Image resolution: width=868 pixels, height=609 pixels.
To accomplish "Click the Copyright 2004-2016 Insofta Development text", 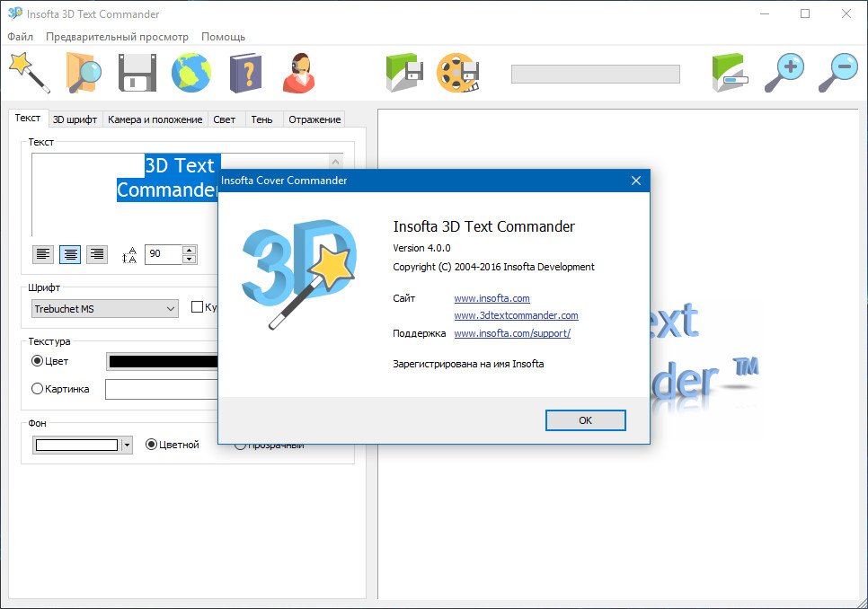I will [x=494, y=267].
